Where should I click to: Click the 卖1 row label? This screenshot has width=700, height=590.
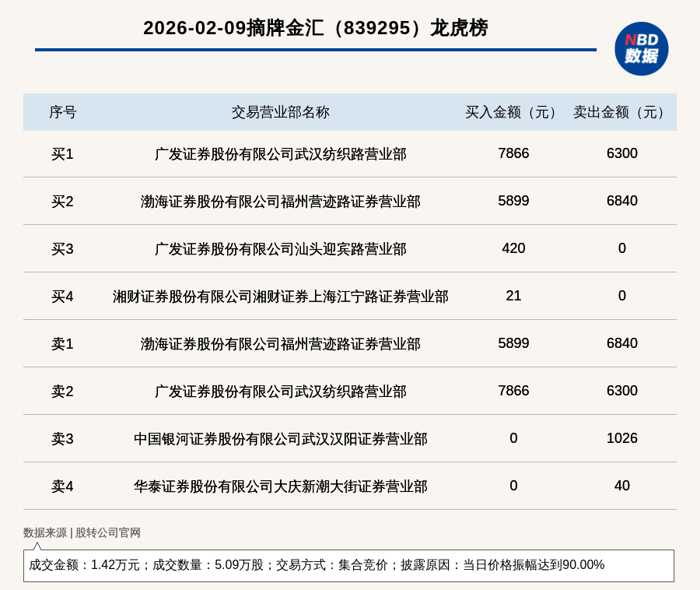tap(62, 344)
